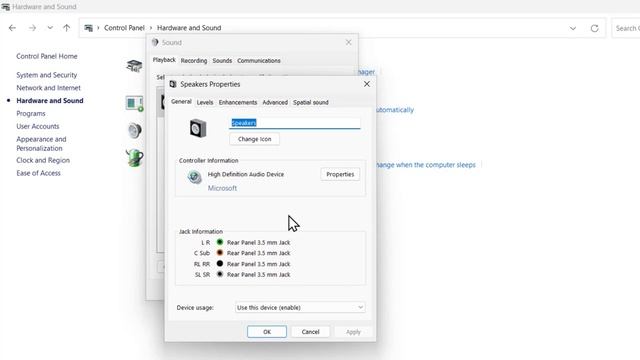Open User Accounts category
640x360 pixels.
click(x=38, y=126)
